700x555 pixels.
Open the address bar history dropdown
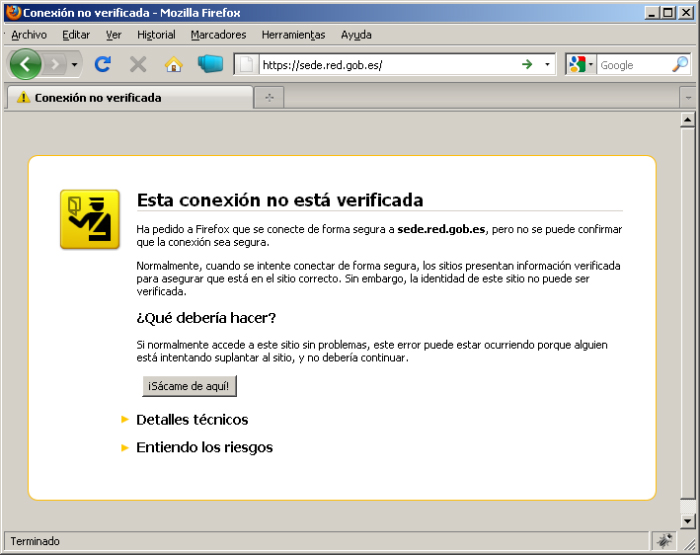(x=547, y=65)
